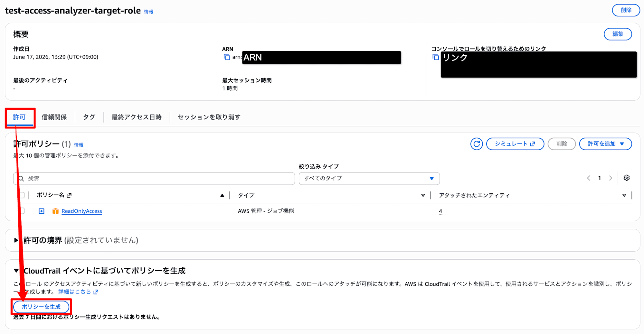This screenshot has width=644, height=334.
Task: Open 情報 link beside 許可ポリシー heading
Action: pyautogui.click(x=79, y=145)
